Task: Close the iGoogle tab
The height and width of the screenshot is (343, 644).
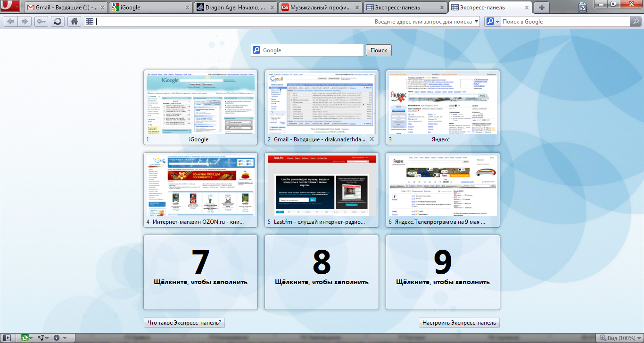Action: (x=188, y=8)
